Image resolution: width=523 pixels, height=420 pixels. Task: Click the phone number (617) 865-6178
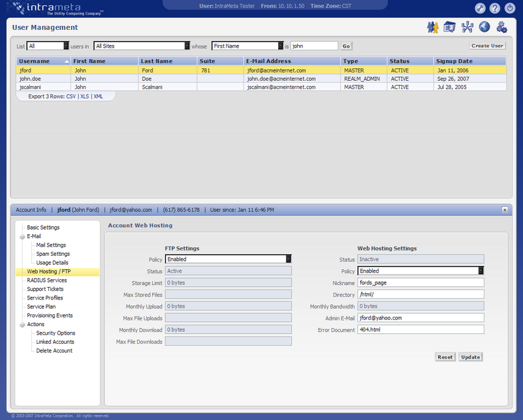click(x=181, y=210)
